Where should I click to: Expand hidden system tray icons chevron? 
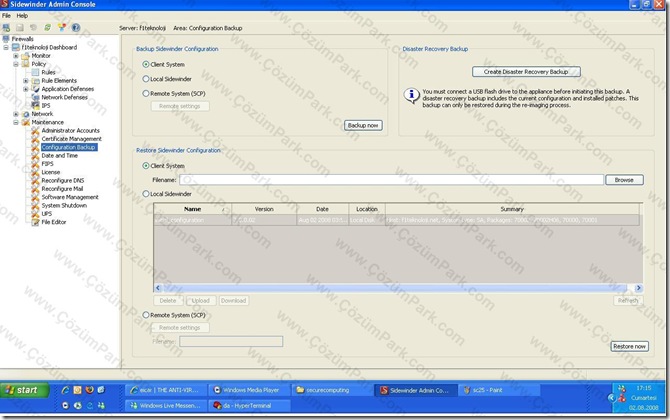pos(611,398)
